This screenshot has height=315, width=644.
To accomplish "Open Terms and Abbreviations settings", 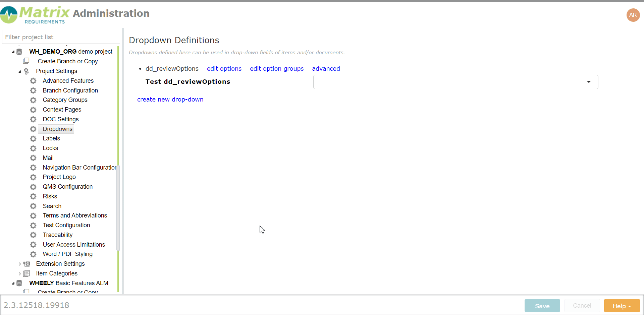I will click(75, 215).
